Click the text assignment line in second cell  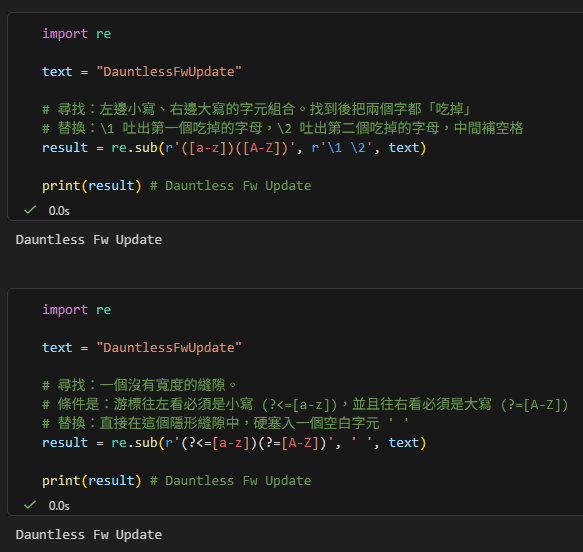(142, 348)
